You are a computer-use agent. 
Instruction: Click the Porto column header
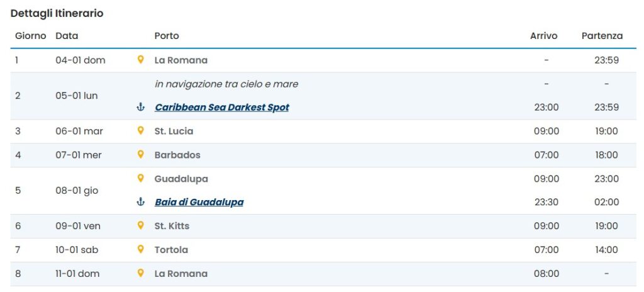point(167,36)
